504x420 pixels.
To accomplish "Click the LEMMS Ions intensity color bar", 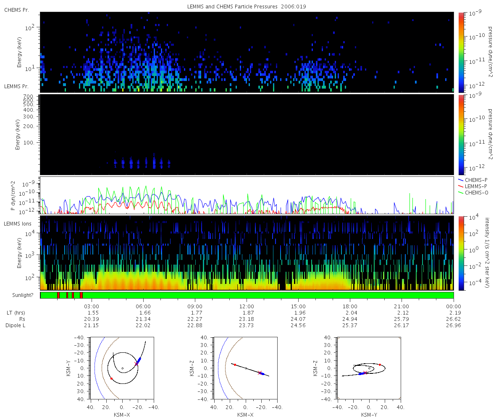I will (x=461, y=253).
